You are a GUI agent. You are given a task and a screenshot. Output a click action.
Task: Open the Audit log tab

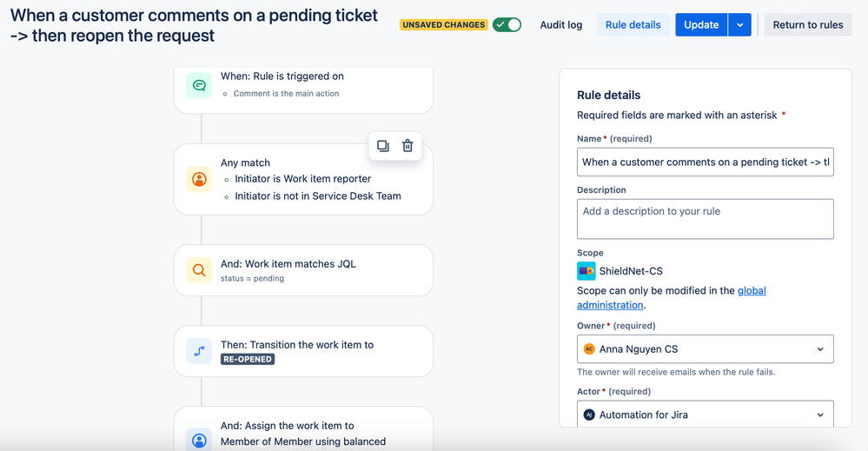click(x=560, y=25)
